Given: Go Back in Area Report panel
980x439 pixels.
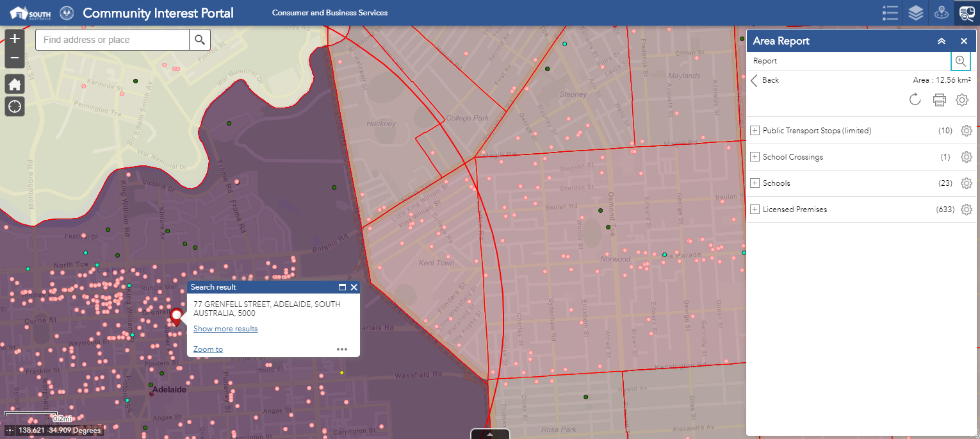Looking at the screenshot, I should coord(765,80).
